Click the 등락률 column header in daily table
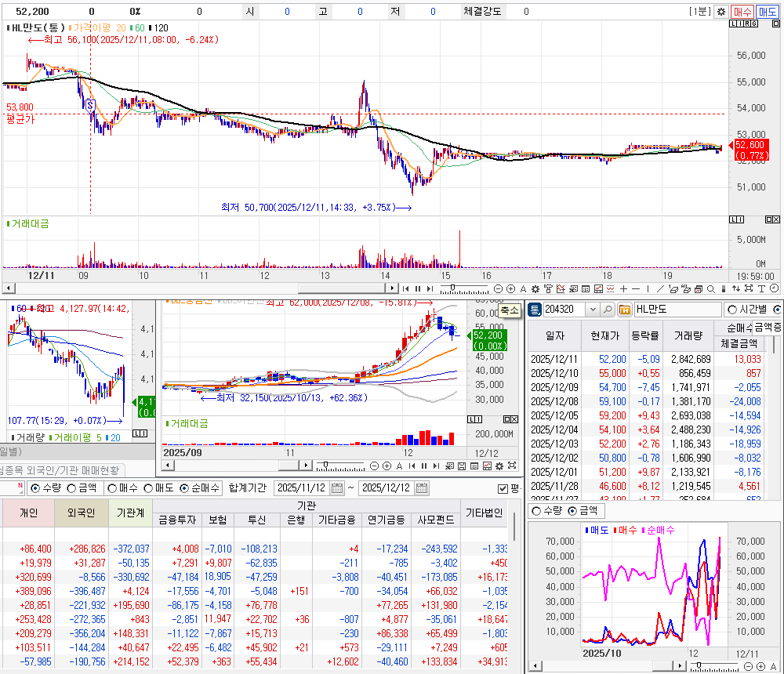Image resolution: width=784 pixels, height=674 pixels. [x=645, y=336]
